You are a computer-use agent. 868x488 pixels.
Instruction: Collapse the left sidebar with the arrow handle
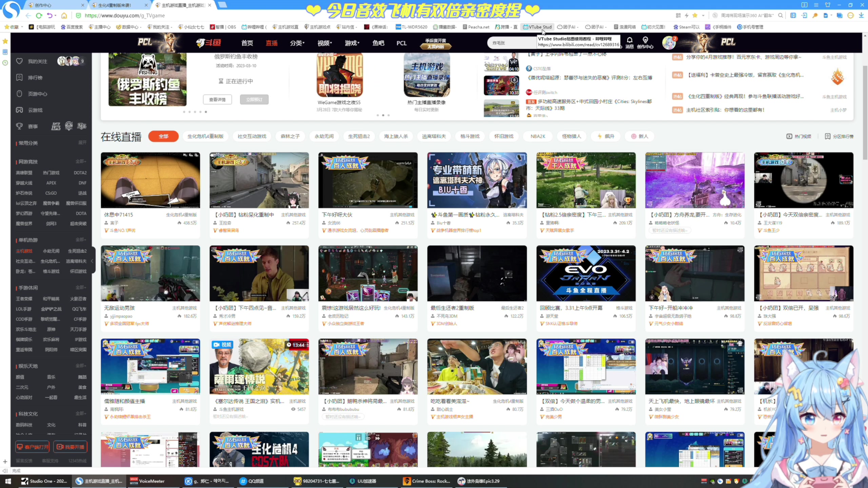pyautogui.click(x=92, y=261)
